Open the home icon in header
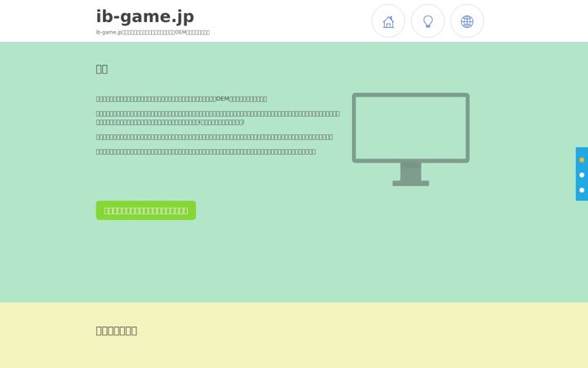This screenshot has width=588, height=368. [x=388, y=21]
